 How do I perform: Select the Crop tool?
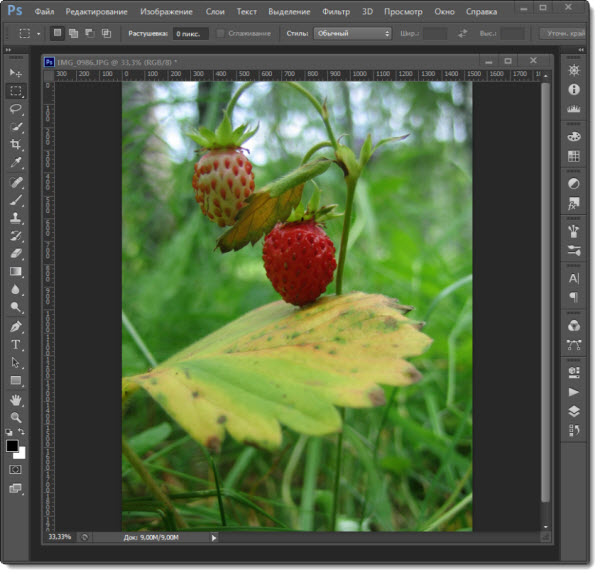click(16, 144)
